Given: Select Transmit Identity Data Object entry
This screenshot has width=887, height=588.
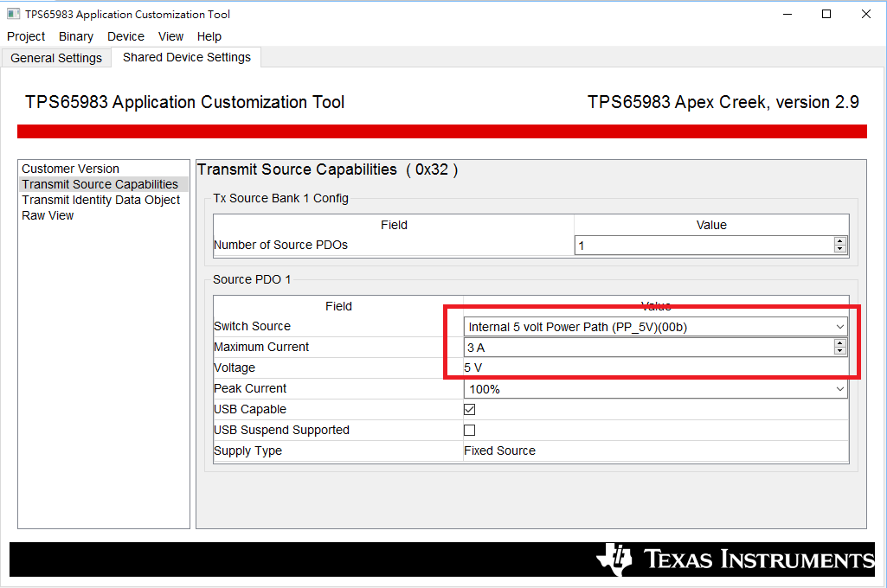Looking at the screenshot, I should point(100,200).
